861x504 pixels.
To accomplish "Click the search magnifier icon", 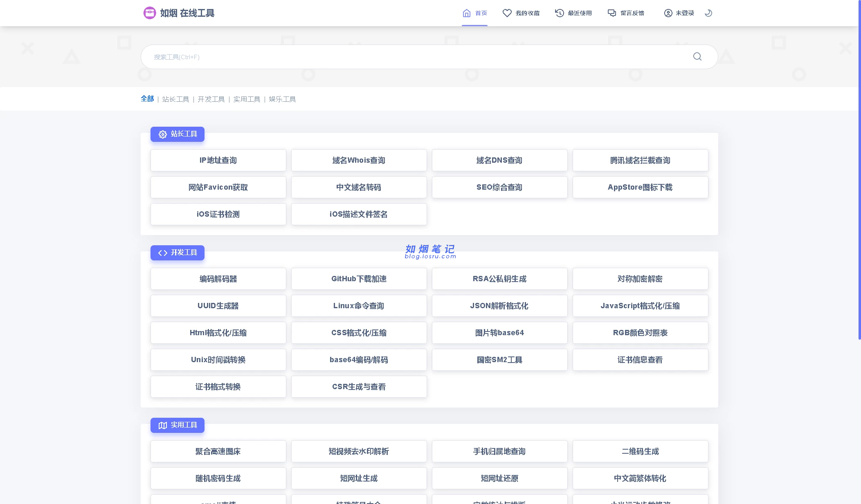I will point(697,57).
